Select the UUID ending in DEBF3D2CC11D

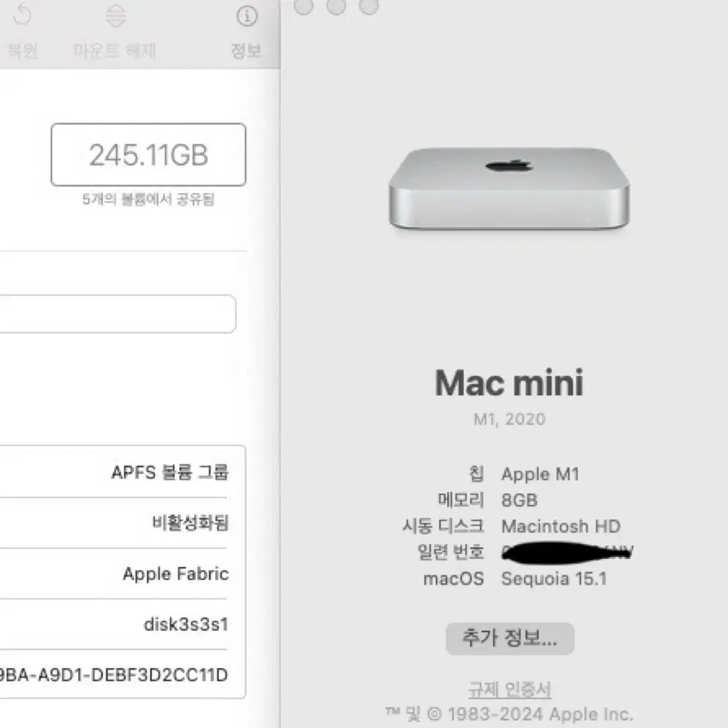coord(114,675)
